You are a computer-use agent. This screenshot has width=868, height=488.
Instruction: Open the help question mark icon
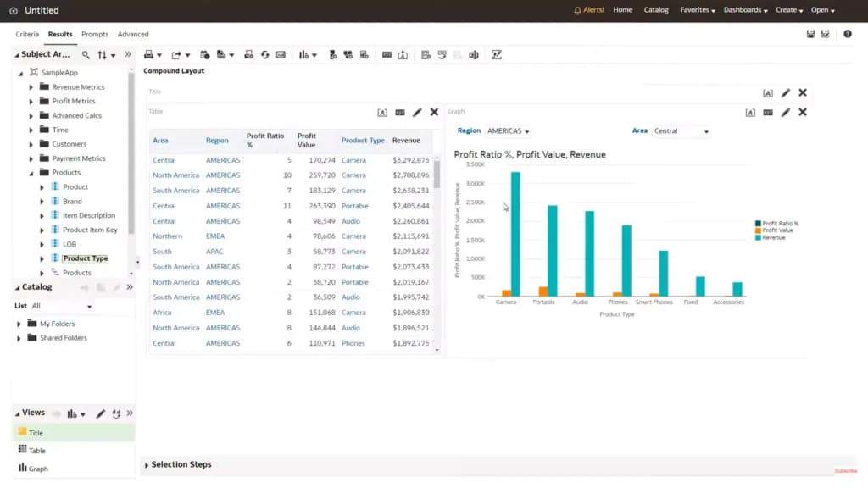tap(848, 34)
